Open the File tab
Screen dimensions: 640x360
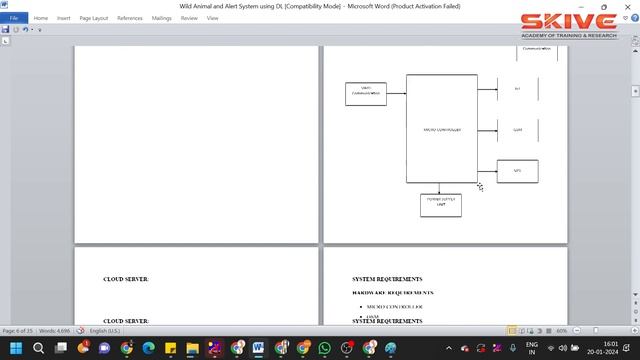pyautogui.click(x=14, y=18)
